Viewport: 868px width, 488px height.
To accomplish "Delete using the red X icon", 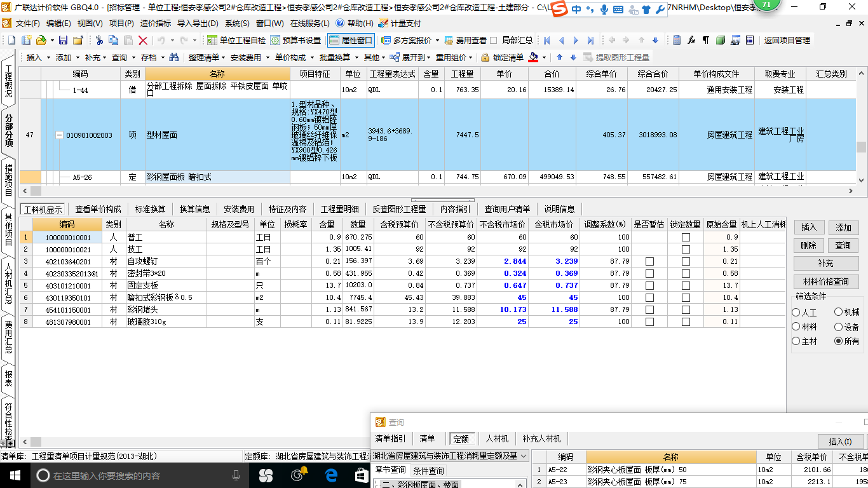I will click(143, 40).
